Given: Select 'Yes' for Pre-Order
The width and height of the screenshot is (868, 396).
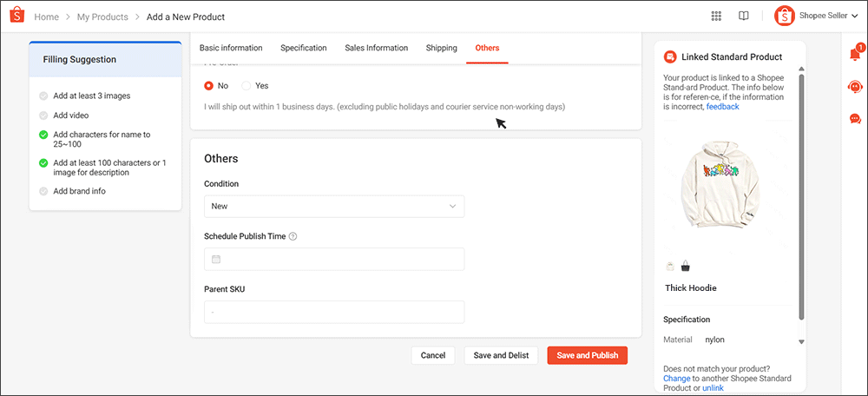Looking at the screenshot, I should (247, 86).
